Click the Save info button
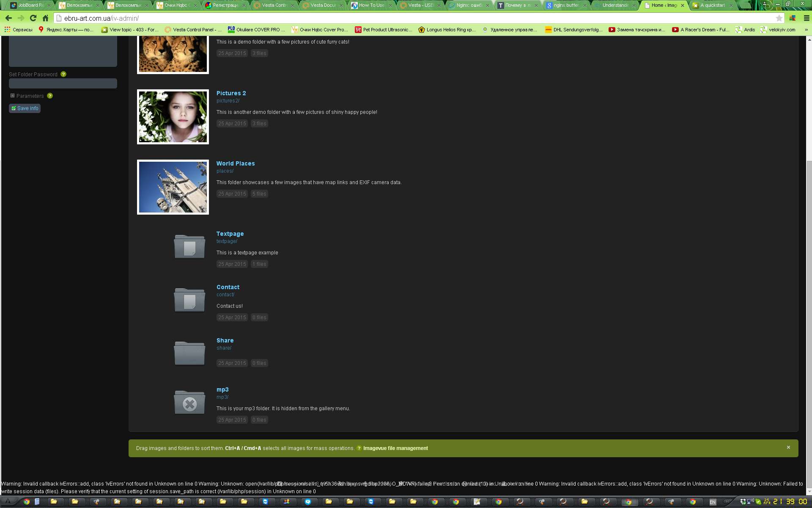 (x=25, y=108)
